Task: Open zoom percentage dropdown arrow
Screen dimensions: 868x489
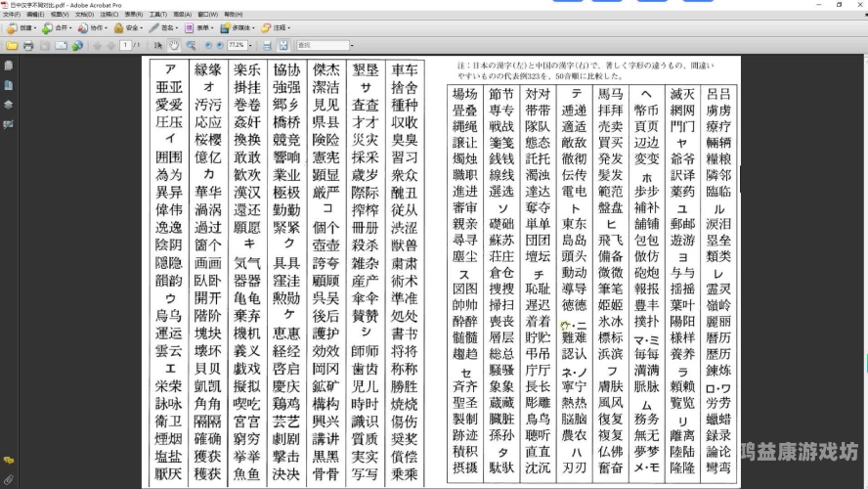Action: tap(251, 45)
